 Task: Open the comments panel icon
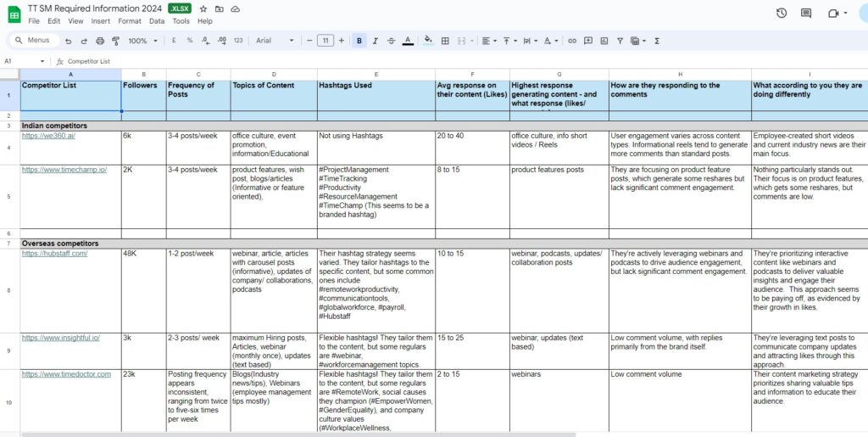pos(806,14)
